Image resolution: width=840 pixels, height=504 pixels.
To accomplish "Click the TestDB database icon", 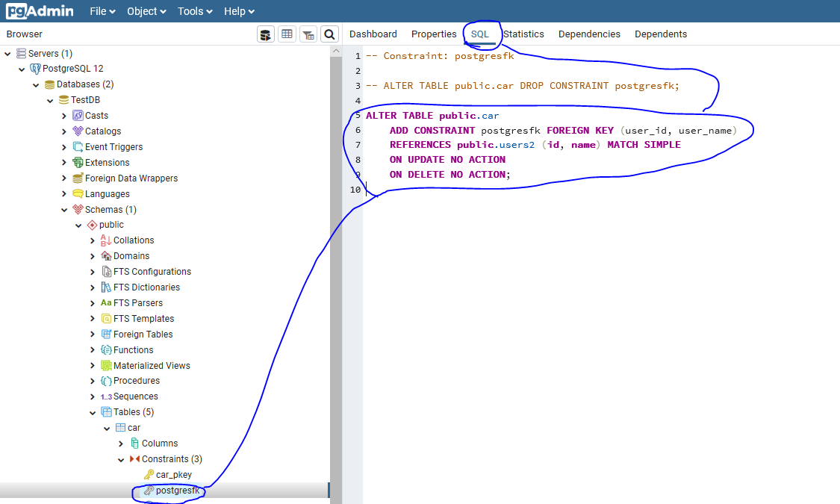I will coord(63,100).
